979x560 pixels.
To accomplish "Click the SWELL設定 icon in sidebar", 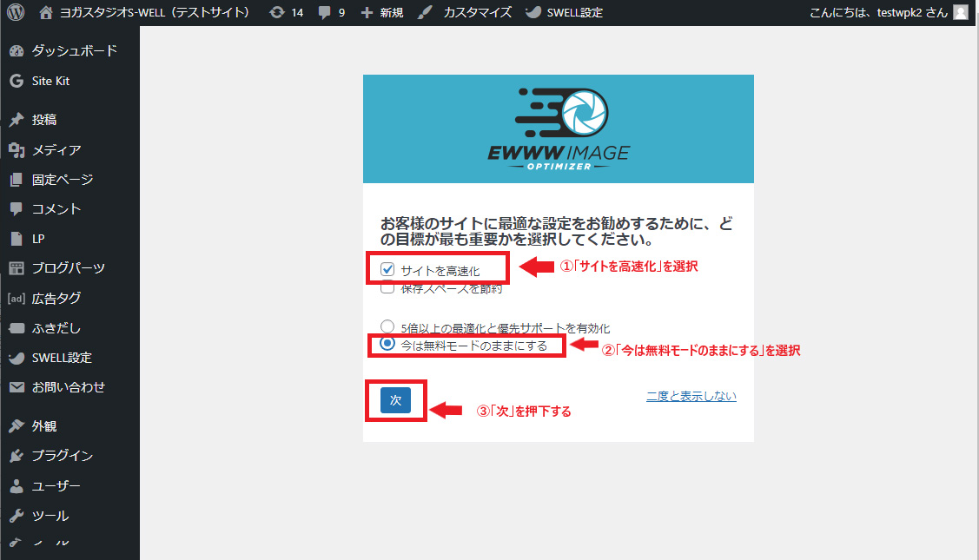I will pyautogui.click(x=17, y=358).
